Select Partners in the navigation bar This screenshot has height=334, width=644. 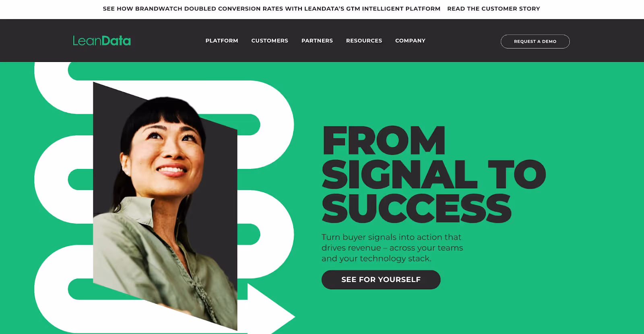pos(317,41)
